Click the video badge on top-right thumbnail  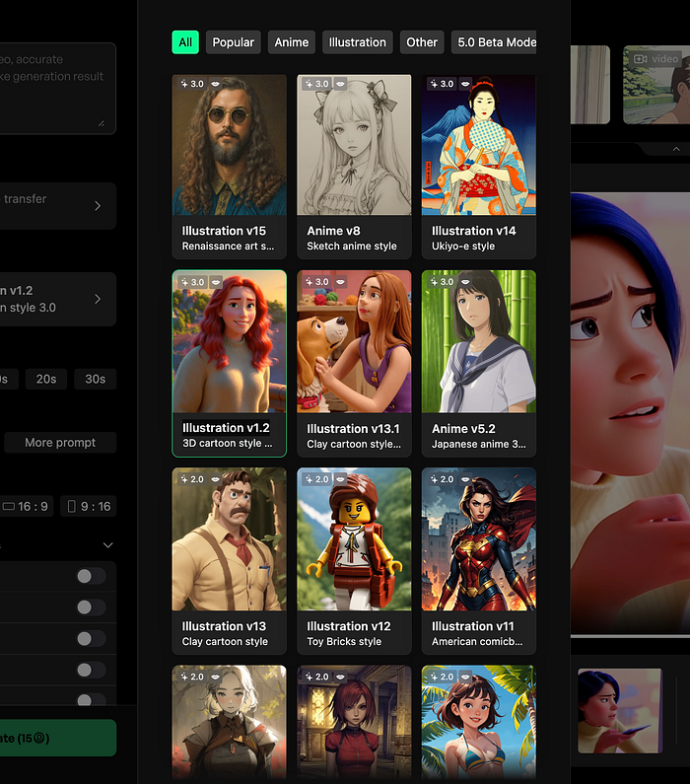(655, 59)
